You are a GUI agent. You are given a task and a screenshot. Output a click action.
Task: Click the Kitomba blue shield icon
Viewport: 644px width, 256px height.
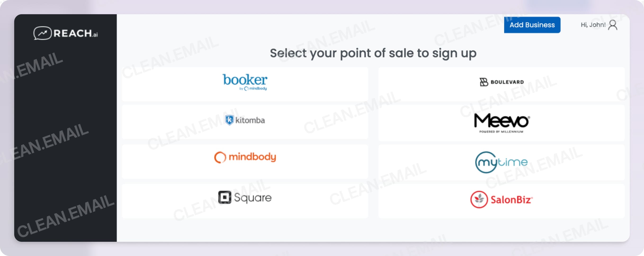tap(229, 120)
